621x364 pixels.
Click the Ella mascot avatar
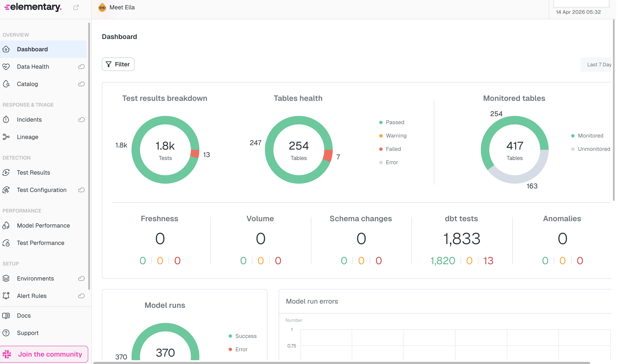pos(102,7)
